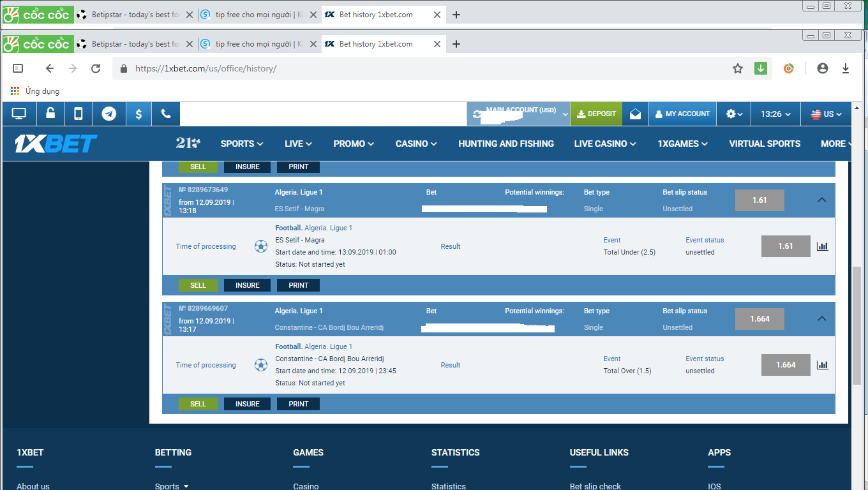The image size is (868, 490).
Task: Click the 1.664 odds box in Constantine header
Action: point(759,319)
